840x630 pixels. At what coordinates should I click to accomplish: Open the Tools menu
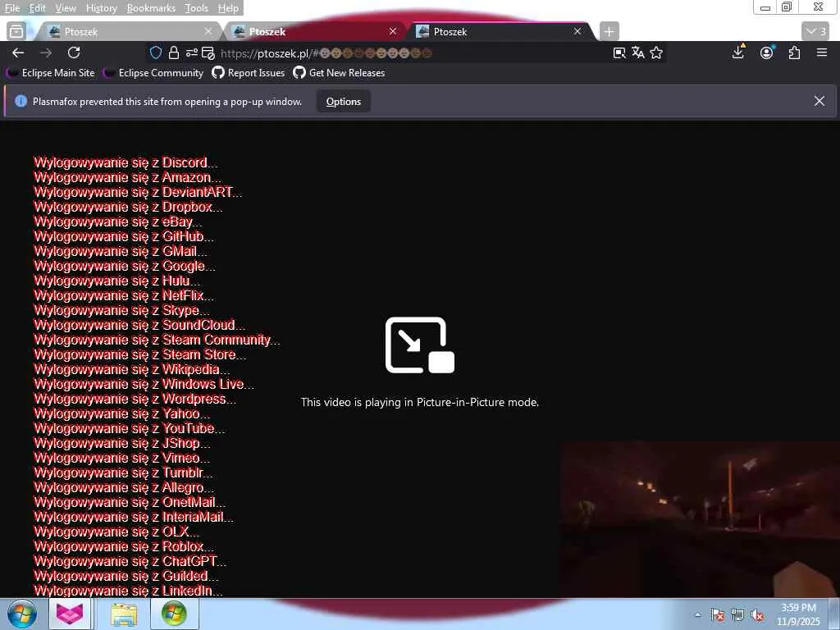click(197, 8)
